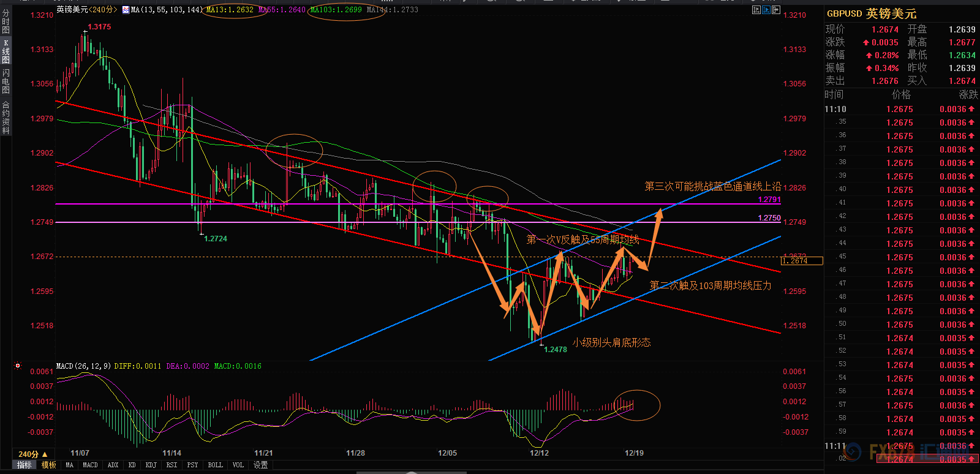Select the K线图 sidebar tab
This screenshot has height=474, width=980.
click(x=6, y=51)
